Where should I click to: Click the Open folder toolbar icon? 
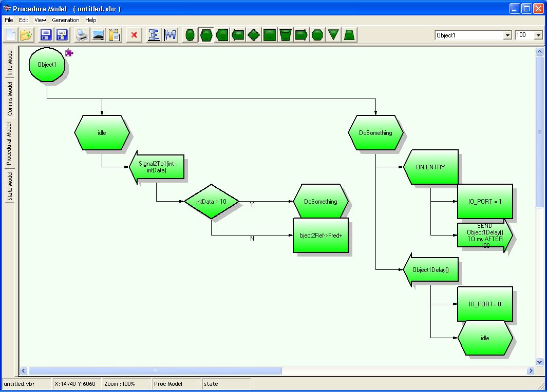(26, 35)
